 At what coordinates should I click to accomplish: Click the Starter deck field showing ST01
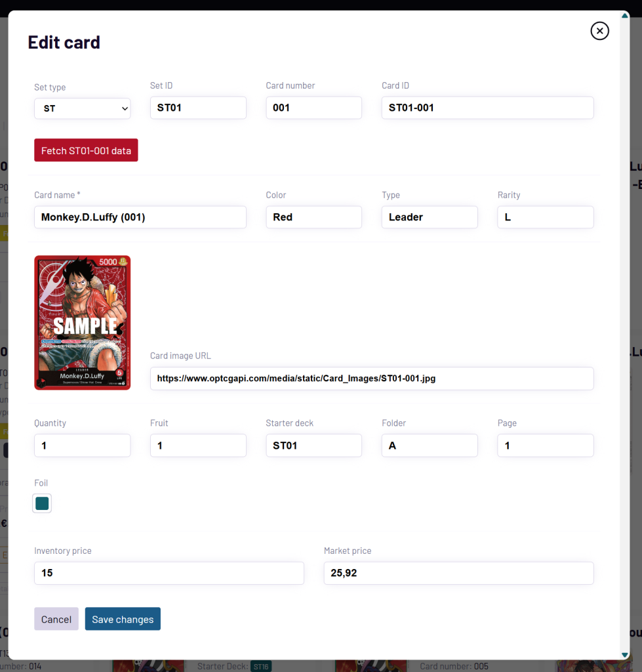pos(313,445)
